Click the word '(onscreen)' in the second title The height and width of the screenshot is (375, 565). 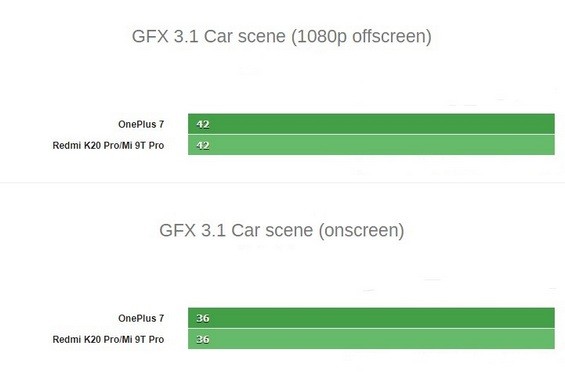tap(361, 231)
